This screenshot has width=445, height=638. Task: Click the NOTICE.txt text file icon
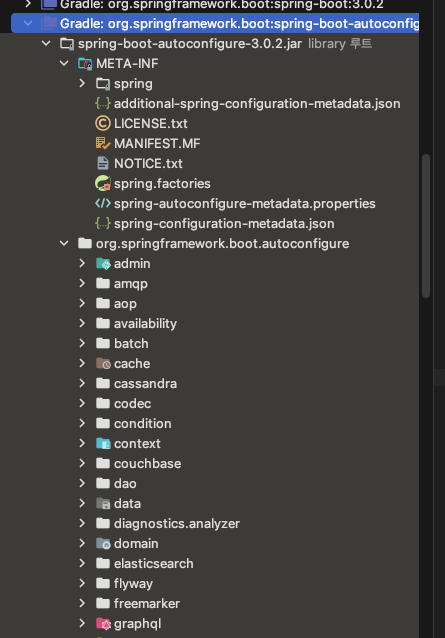(x=103, y=163)
